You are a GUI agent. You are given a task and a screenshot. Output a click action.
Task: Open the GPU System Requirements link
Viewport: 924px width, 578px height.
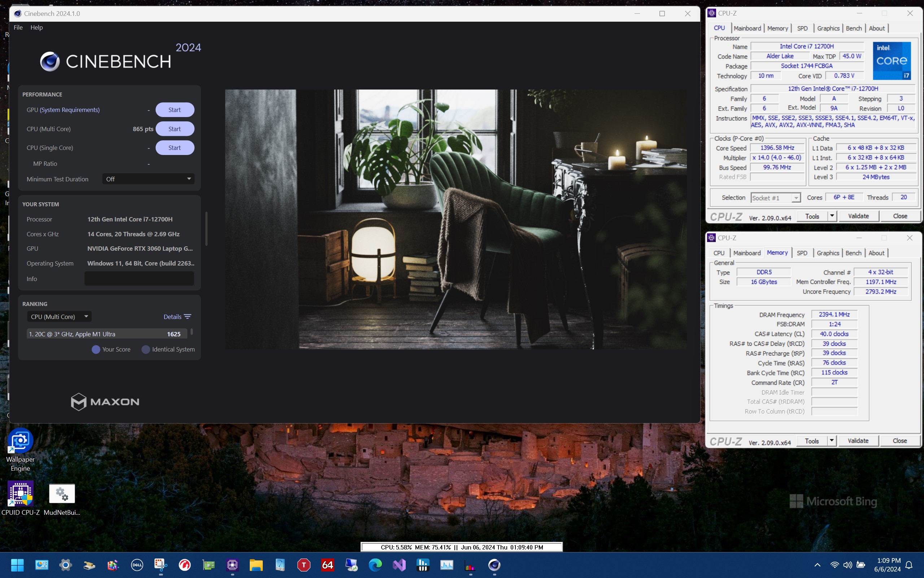(70, 110)
